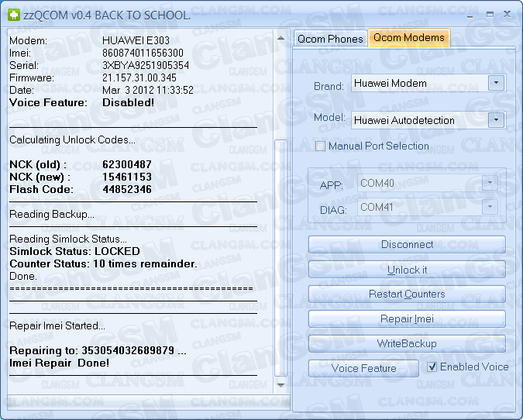The width and height of the screenshot is (523, 420).
Task: Open the Brand dropdown arrow
Action: click(496, 83)
